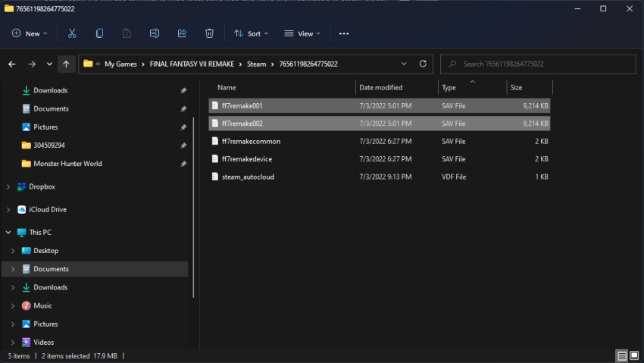Unpin Monster Hunter World from Quick access
644x363 pixels.
183,164
